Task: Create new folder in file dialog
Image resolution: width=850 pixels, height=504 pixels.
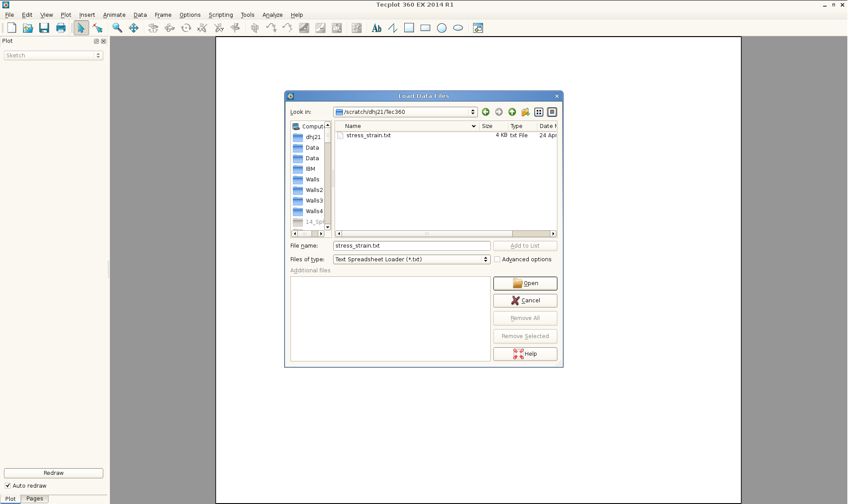Action: 525,112
